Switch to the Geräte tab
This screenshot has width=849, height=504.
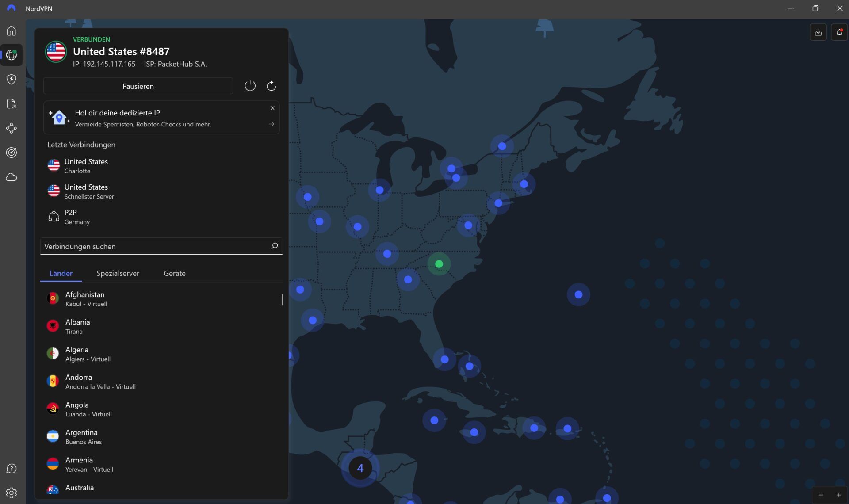click(175, 273)
